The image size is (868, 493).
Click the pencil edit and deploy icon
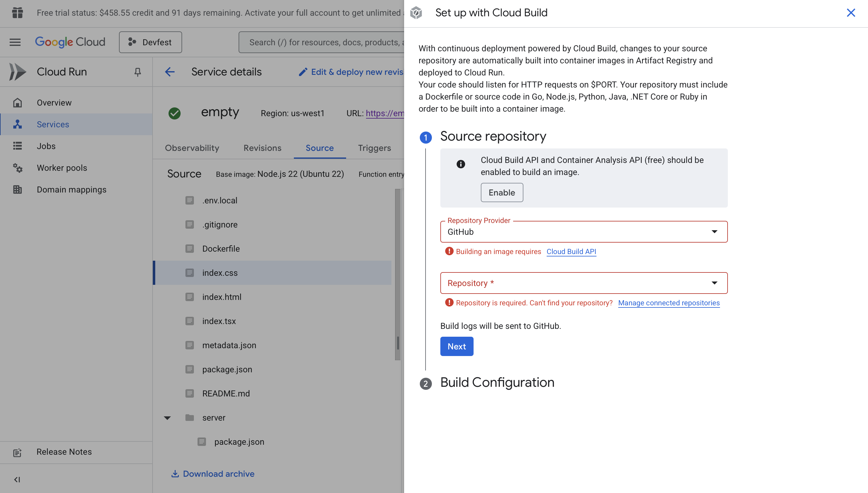tap(303, 72)
